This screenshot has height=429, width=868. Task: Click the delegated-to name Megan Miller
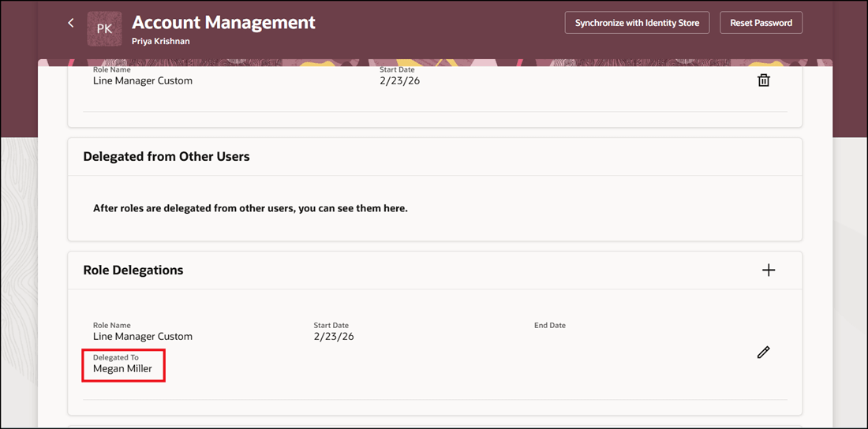[x=122, y=368]
